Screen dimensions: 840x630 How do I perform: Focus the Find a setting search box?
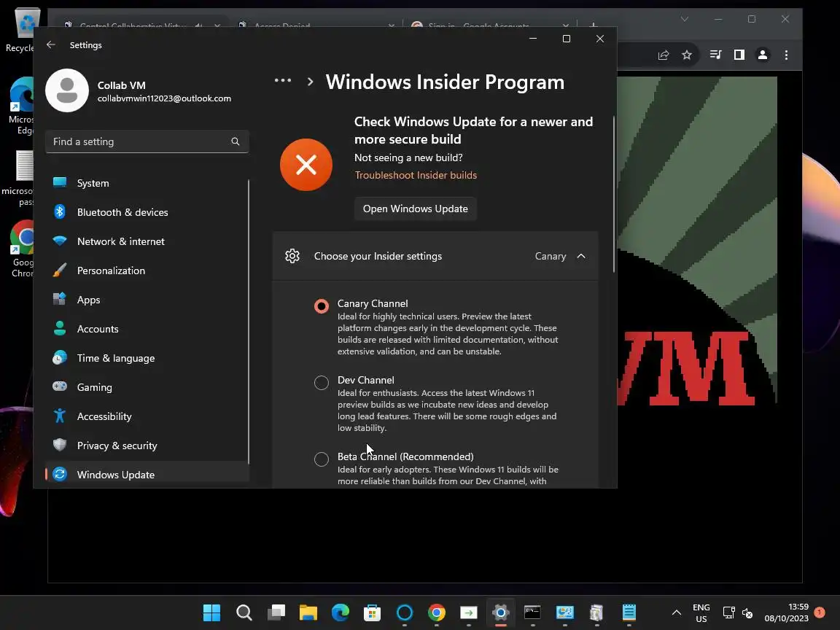click(x=147, y=141)
